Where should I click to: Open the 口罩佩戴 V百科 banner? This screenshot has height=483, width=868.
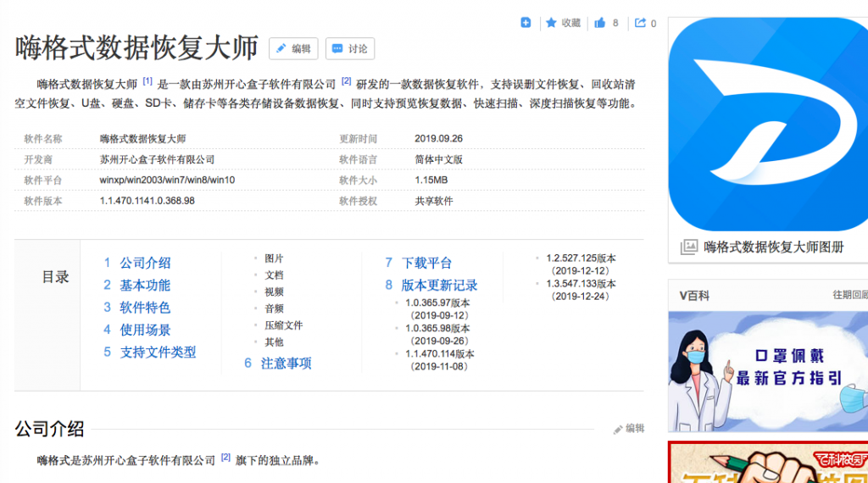(x=768, y=371)
